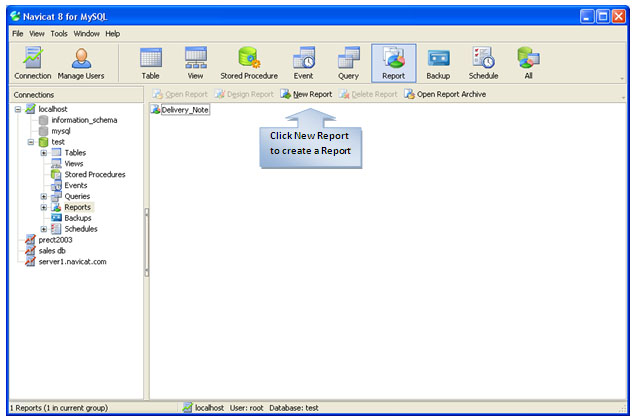Image resolution: width=634 pixels, height=420 pixels.
Task: Open the View menu
Action: coord(37,34)
